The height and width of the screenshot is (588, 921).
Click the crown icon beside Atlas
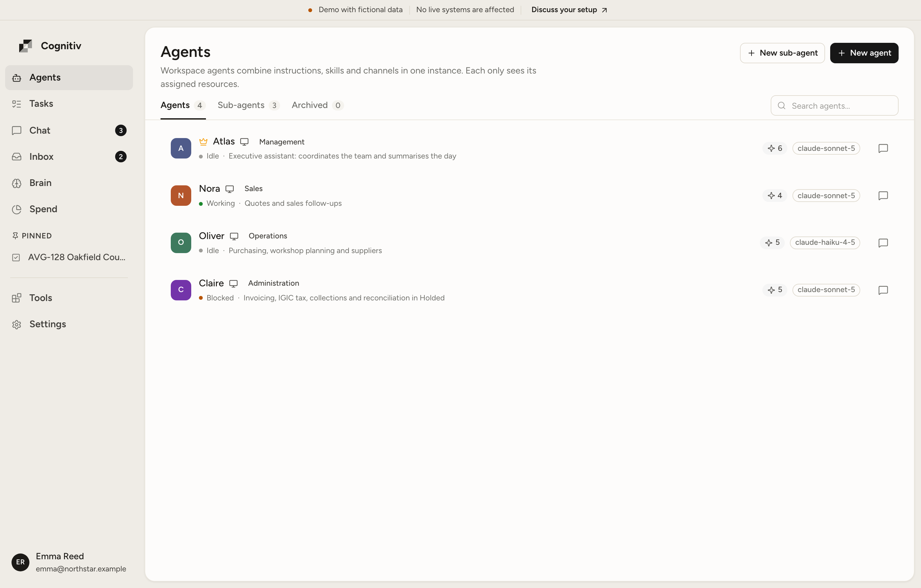click(203, 142)
